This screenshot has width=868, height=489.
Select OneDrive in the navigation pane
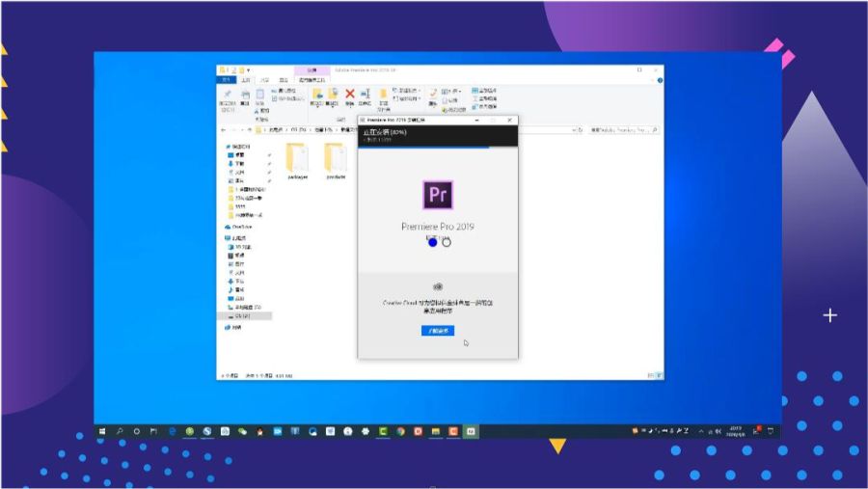pyautogui.click(x=241, y=226)
